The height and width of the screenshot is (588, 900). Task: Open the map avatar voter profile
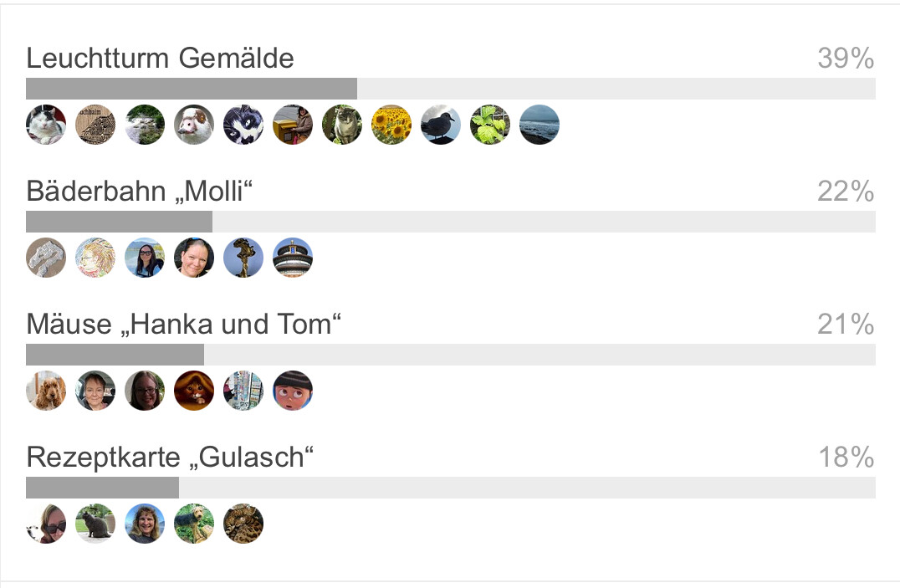(x=95, y=125)
